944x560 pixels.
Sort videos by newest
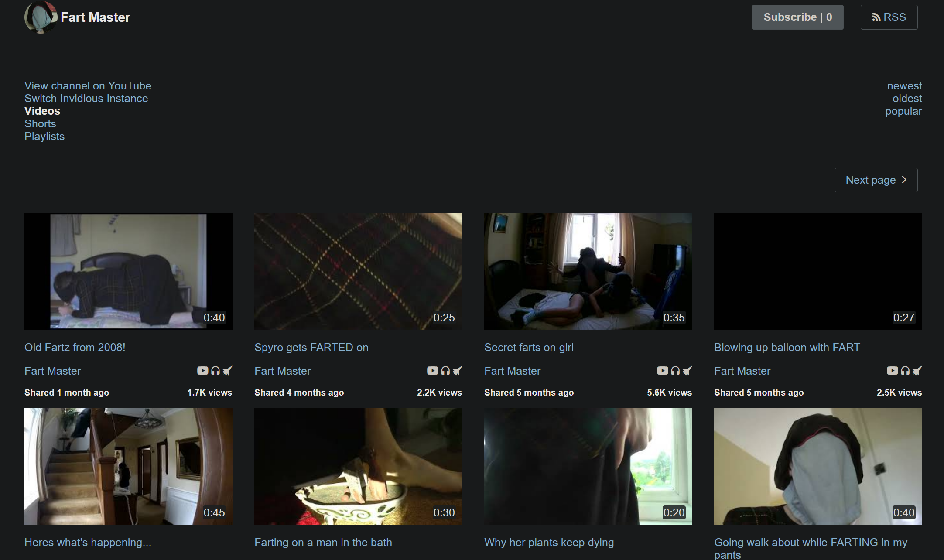click(x=904, y=85)
